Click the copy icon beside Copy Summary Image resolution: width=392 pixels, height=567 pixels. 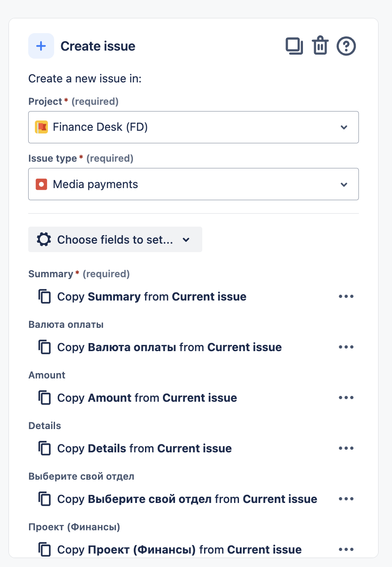(45, 297)
